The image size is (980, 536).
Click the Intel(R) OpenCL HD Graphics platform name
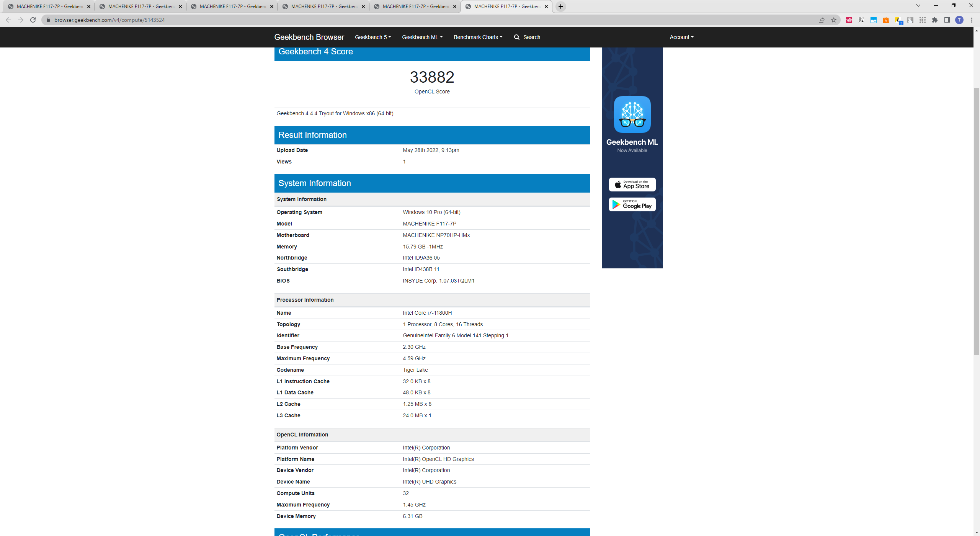coord(438,459)
